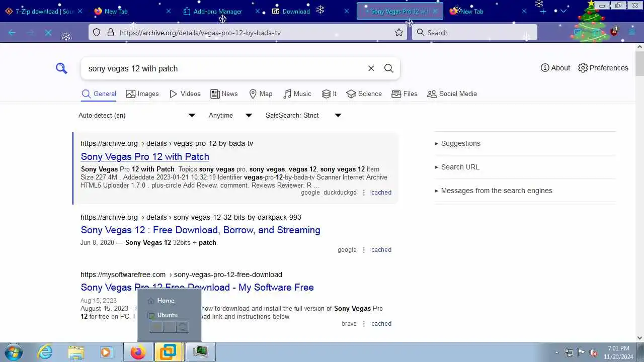Open the About page
This screenshot has width=644, height=362.
[555, 68]
